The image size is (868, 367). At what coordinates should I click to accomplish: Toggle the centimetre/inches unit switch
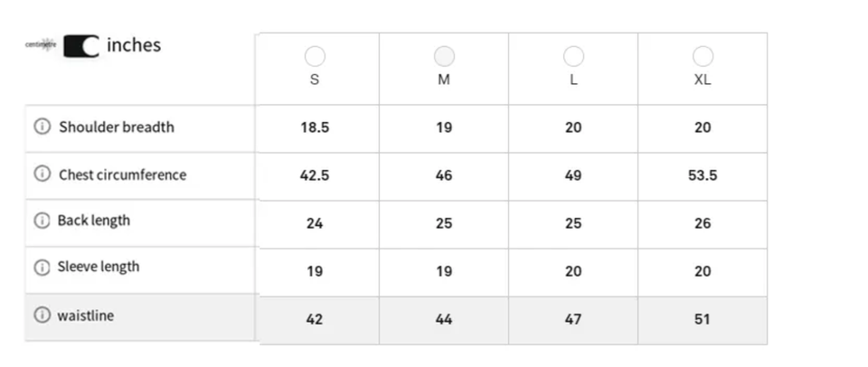point(81,45)
